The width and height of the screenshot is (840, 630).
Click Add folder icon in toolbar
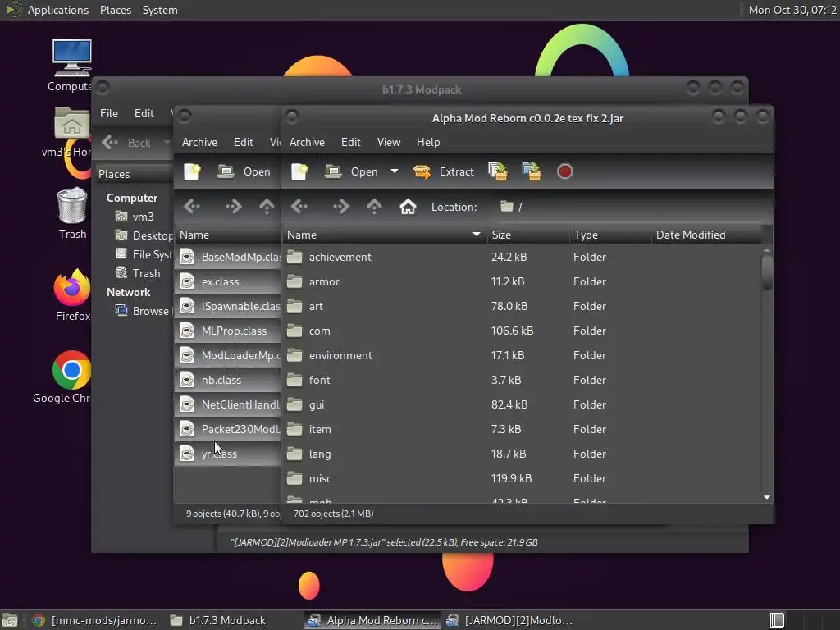point(532,171)
